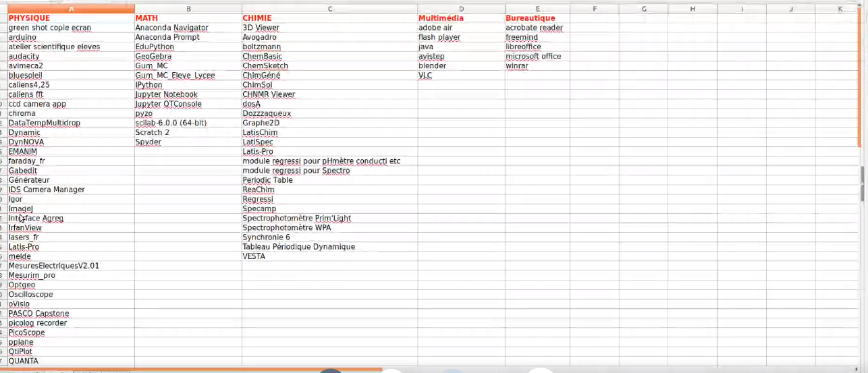This screenshot has height=373, width=868.
Task: Select the 'ccd camera app' cell
Action: coord(71,104)
